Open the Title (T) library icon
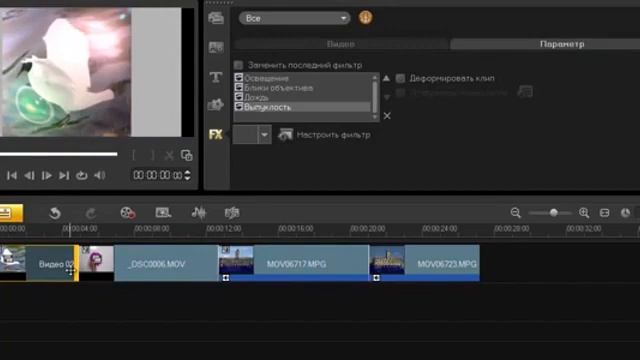This screenshot has height=360, width=640. (x=216, y=77)
